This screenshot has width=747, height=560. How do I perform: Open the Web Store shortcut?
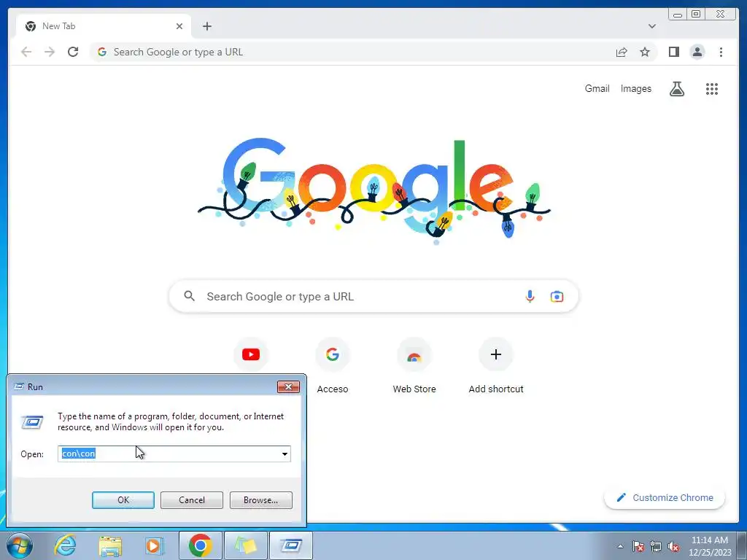tap(414, 366)
